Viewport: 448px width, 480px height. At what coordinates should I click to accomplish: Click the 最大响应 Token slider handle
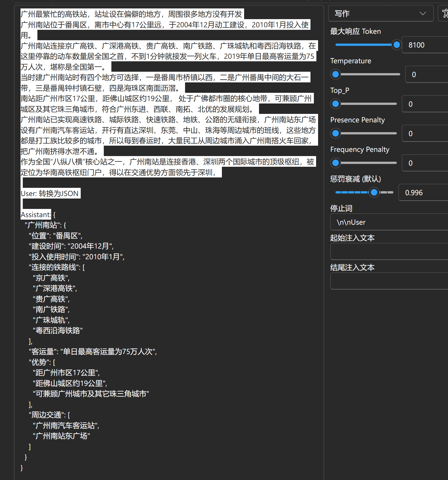[x=397, y=45]
